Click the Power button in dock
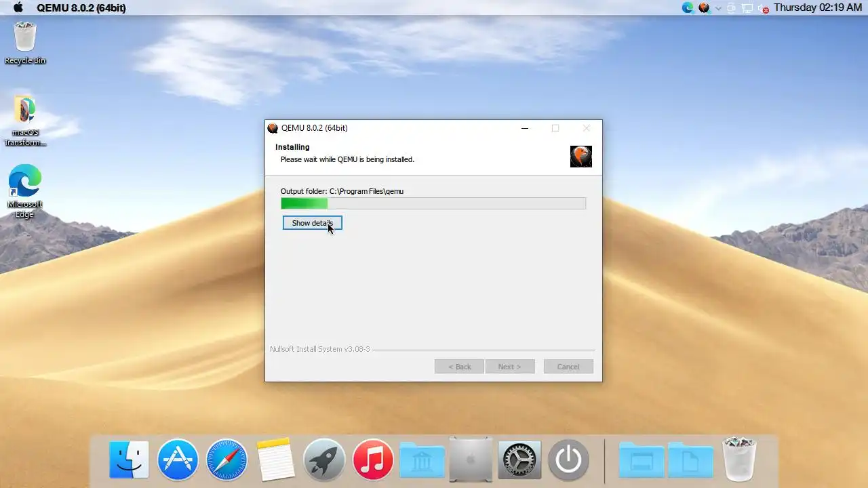This screenshot has width=868, height=488. tap(568, 460)
